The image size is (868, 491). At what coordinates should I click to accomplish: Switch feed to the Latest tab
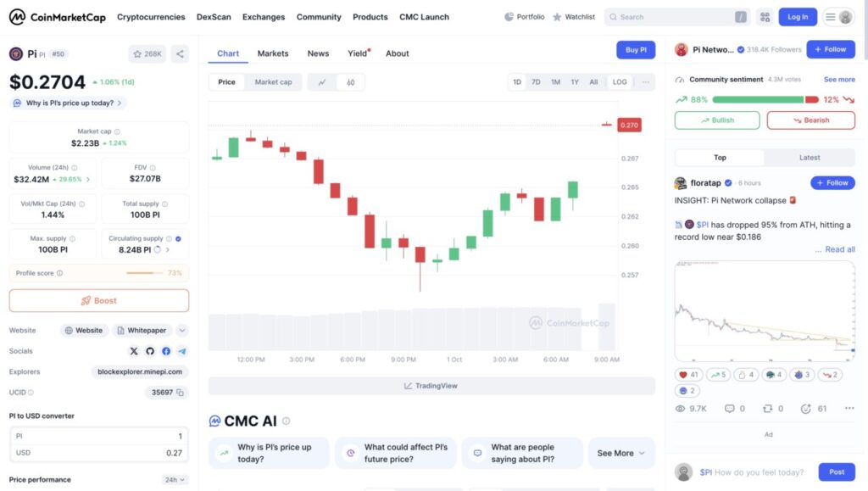[x=809, y=158]
